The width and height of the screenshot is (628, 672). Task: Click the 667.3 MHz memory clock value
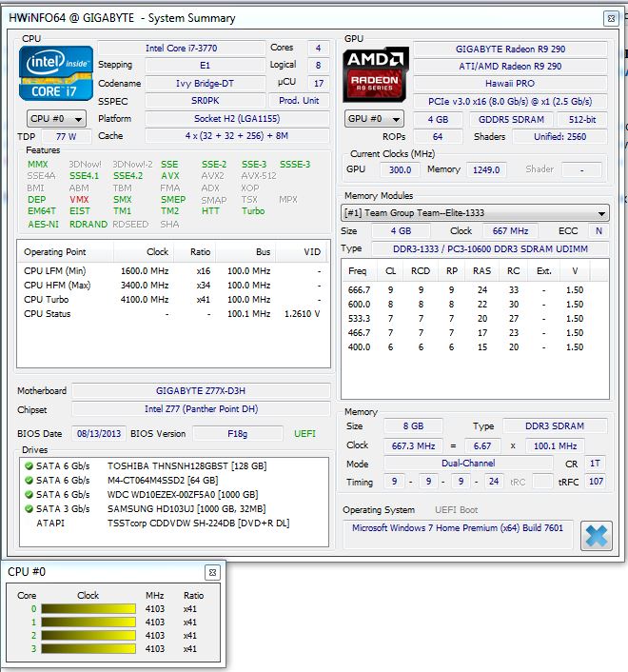[413, 446]
